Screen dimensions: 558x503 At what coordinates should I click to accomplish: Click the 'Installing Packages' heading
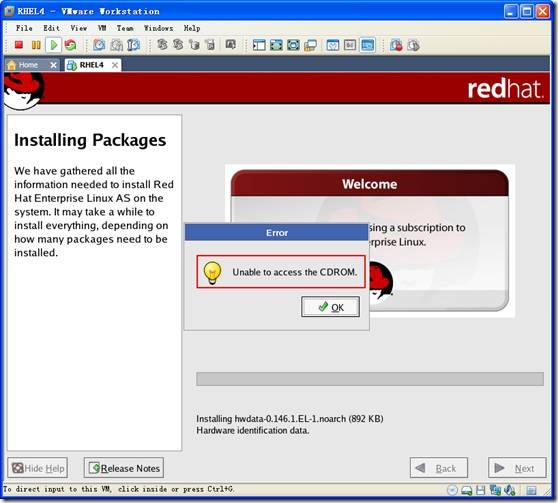(90, 140)
